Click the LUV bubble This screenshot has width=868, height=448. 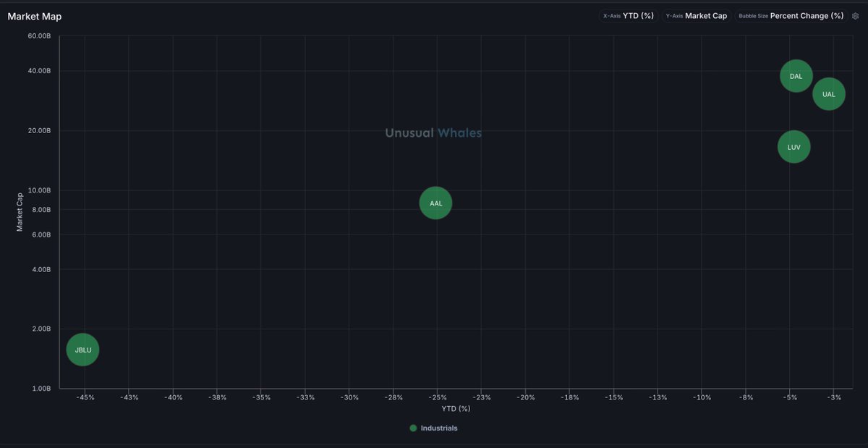pos(793,147)
